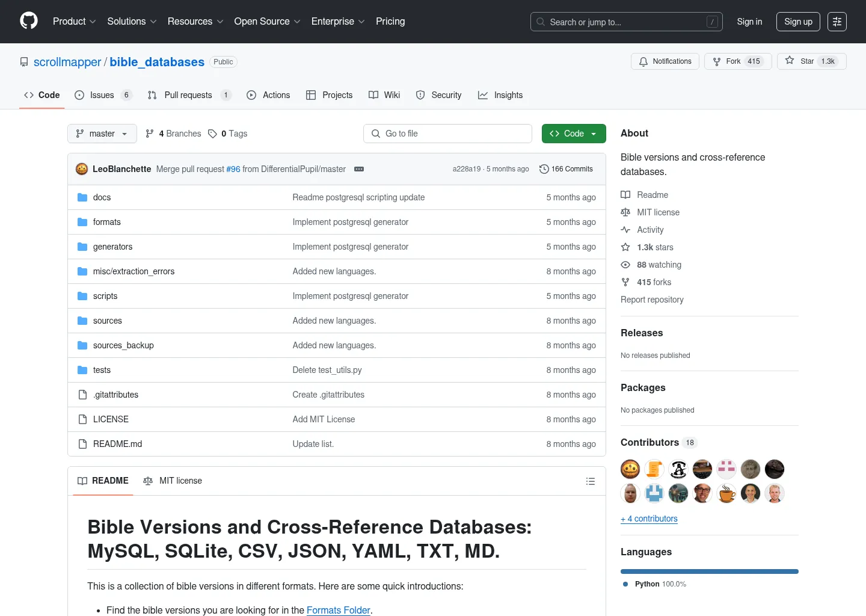Star the bible_databases repository
866x616 pixels.
[811, 61]
